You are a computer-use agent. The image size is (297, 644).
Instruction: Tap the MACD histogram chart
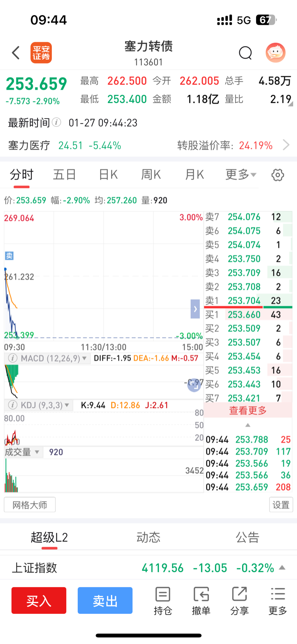103,381
